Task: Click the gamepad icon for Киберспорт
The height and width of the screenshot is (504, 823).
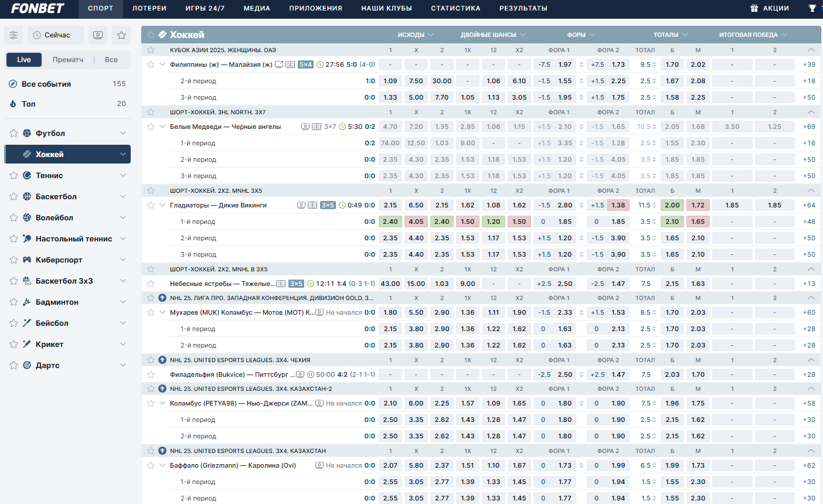Action: coord(27,260)
